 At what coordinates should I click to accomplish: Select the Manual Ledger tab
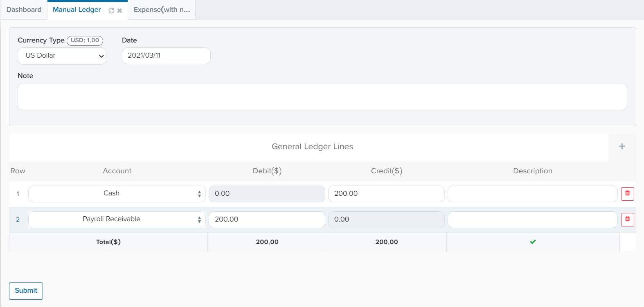coord(77,10)
